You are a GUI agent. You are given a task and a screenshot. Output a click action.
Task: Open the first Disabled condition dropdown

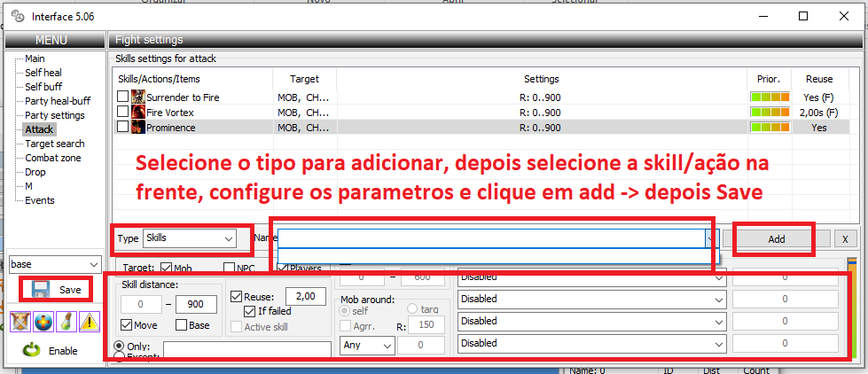[591, 277]
